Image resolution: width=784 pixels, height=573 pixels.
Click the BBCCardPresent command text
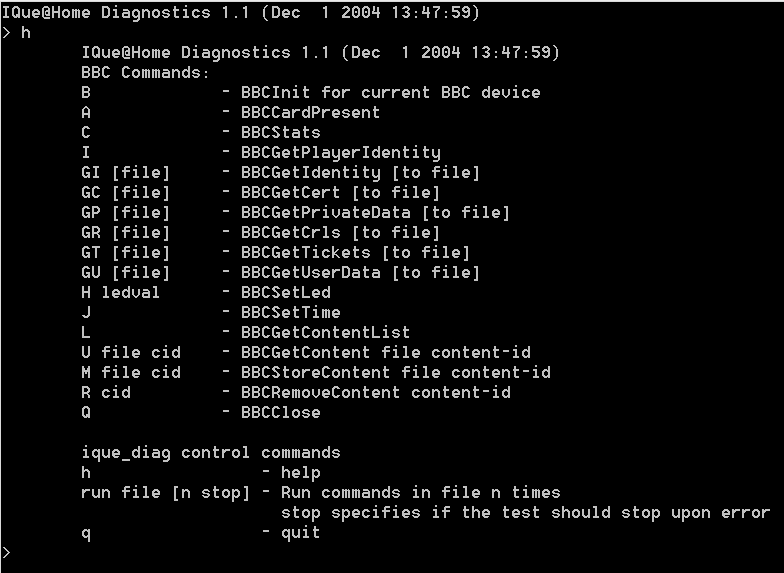coord(310,112)
